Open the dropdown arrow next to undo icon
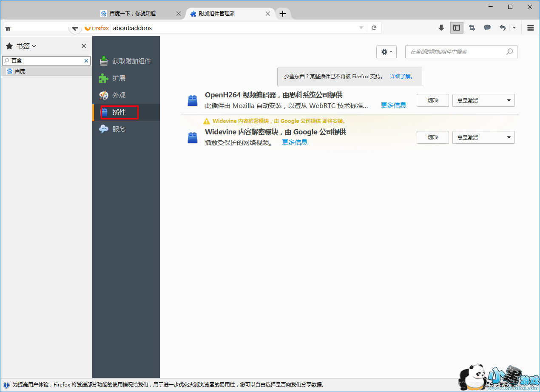 514,28
